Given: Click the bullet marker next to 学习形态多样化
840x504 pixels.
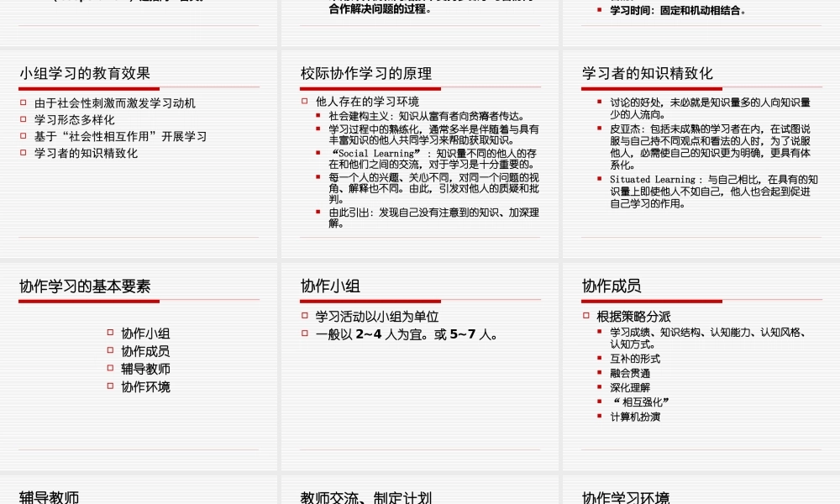Looking at the screenshot, I should click(x=22, y=119).
